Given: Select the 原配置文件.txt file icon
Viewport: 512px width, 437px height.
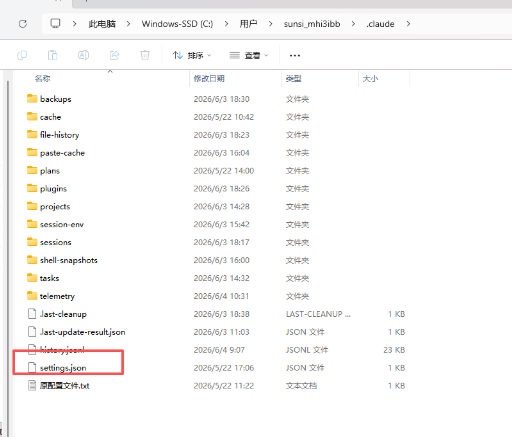Looking at the screenshot, I should [32, 386].
